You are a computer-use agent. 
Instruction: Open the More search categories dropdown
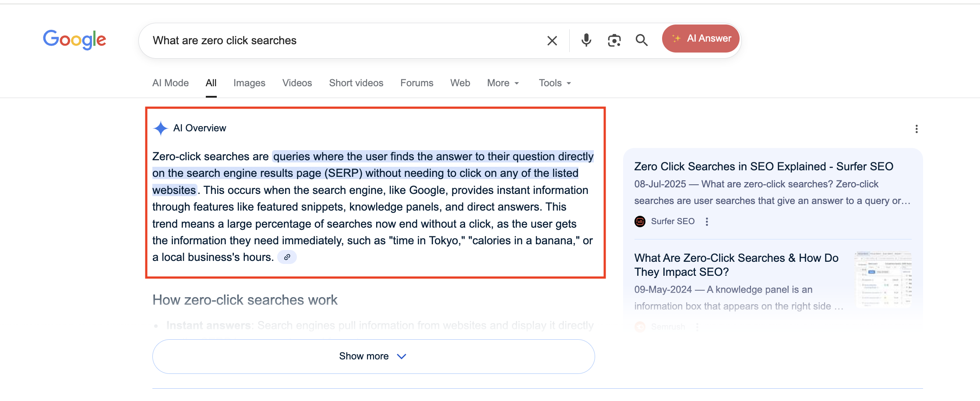coord(502,83)
